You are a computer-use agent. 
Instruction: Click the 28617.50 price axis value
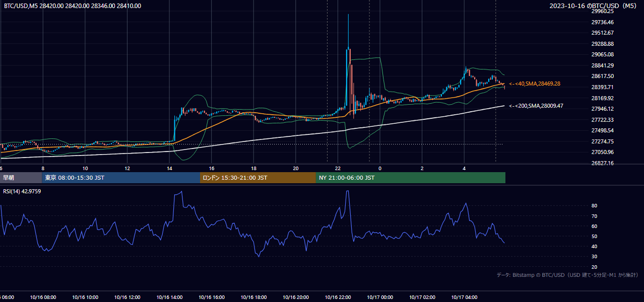pos(603,76)
